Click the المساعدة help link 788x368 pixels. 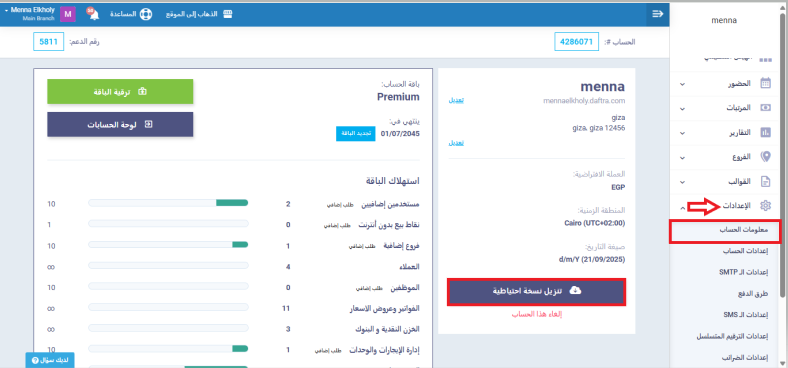point(123,14)
